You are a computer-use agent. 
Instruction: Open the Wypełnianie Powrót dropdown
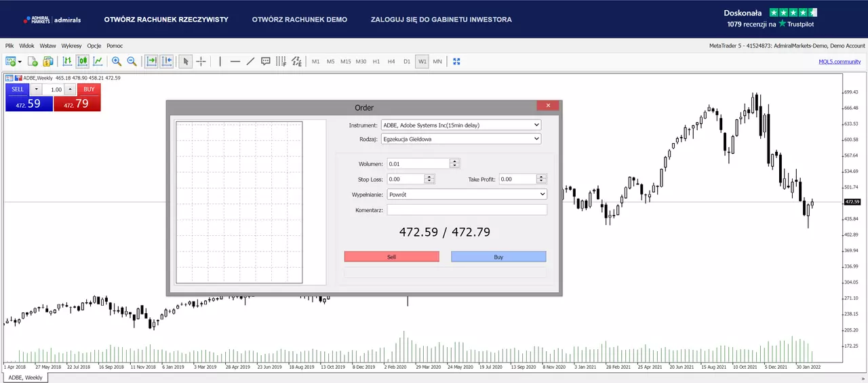[467, 194]
